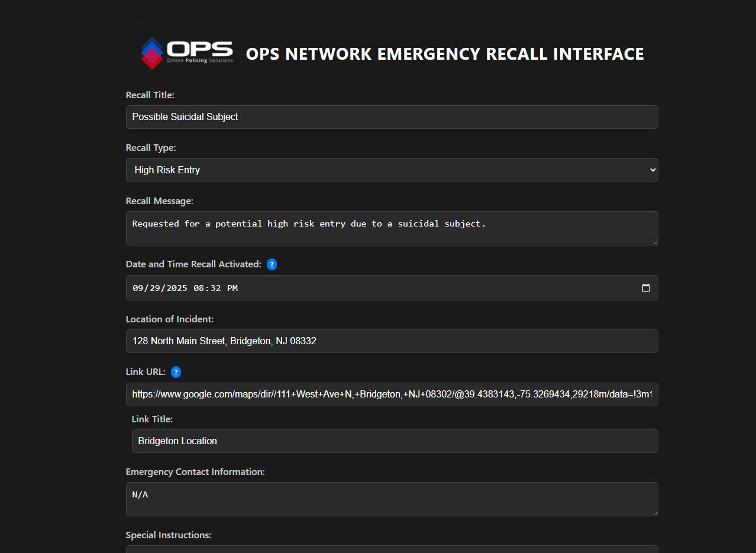
Task: Click help icon next to Link URL label
Action: click(x=176, y=372)
